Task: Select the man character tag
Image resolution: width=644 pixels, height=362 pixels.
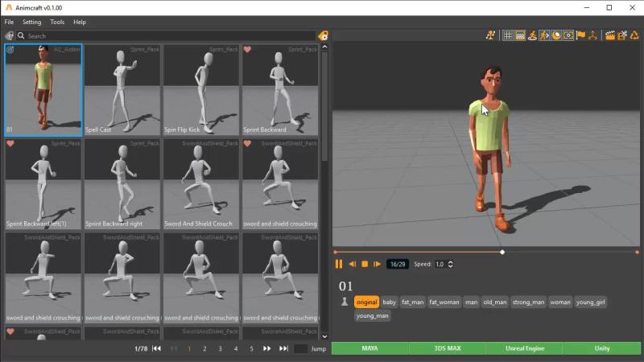Action: [471, 302]
